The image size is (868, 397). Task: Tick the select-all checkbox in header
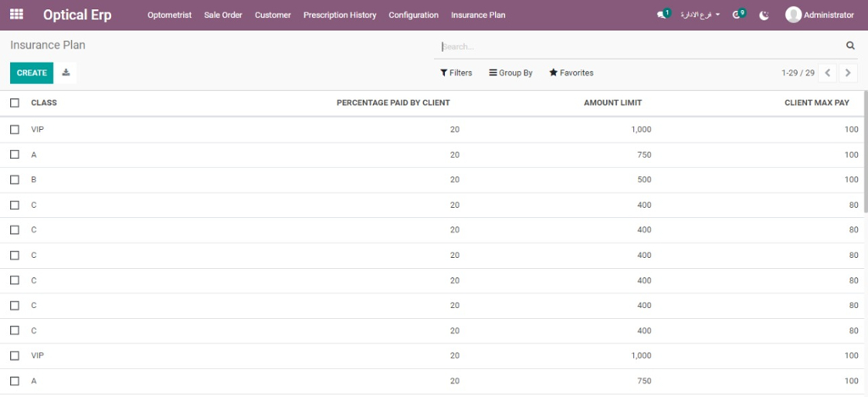pyautogui.click(x=14, y=103)
